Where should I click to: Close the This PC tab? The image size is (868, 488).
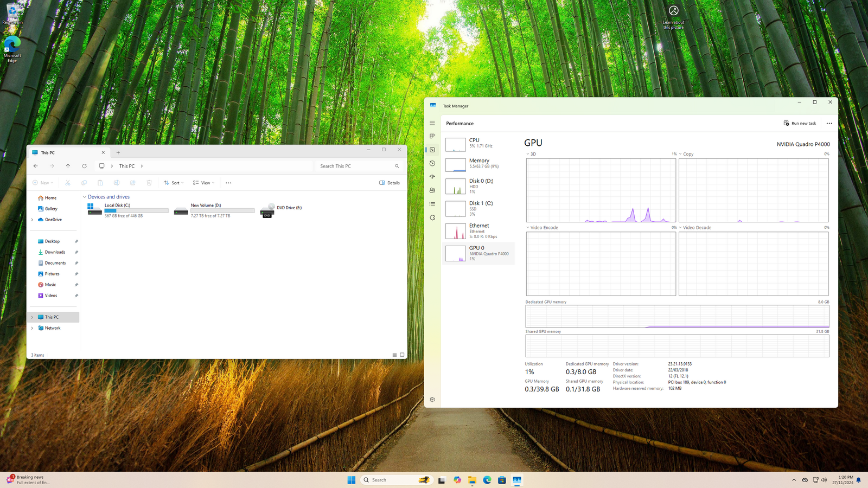tap(103, 152)
